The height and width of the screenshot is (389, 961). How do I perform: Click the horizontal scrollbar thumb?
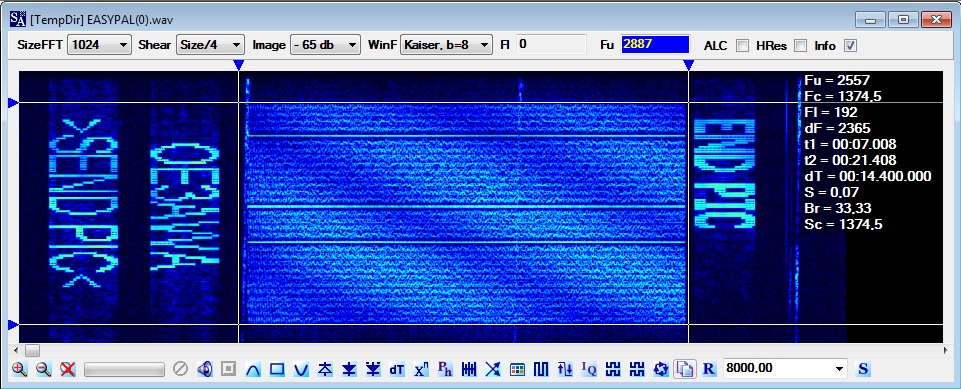(x=32, y=350)
